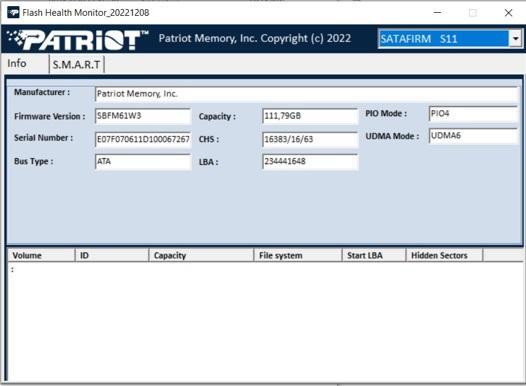The image size is (526, 386).
Task: Click the Capacity field showing 111,79GB
Action: (310, 116)
